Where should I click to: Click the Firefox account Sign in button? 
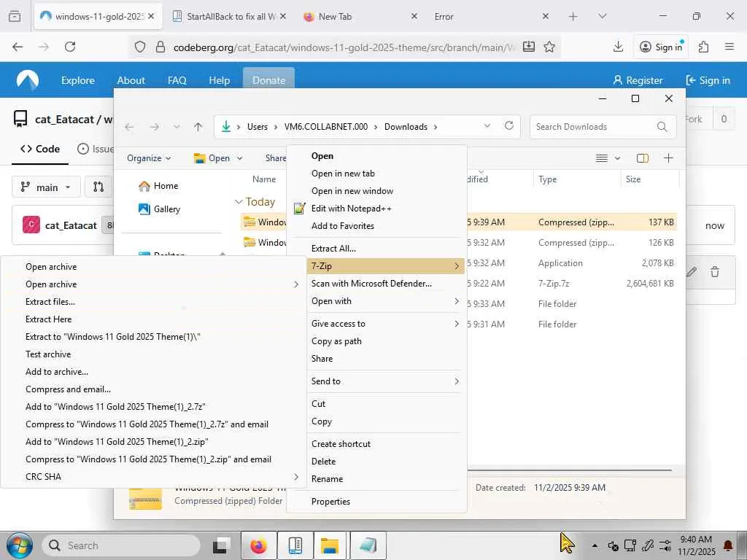tap(661, 47)
